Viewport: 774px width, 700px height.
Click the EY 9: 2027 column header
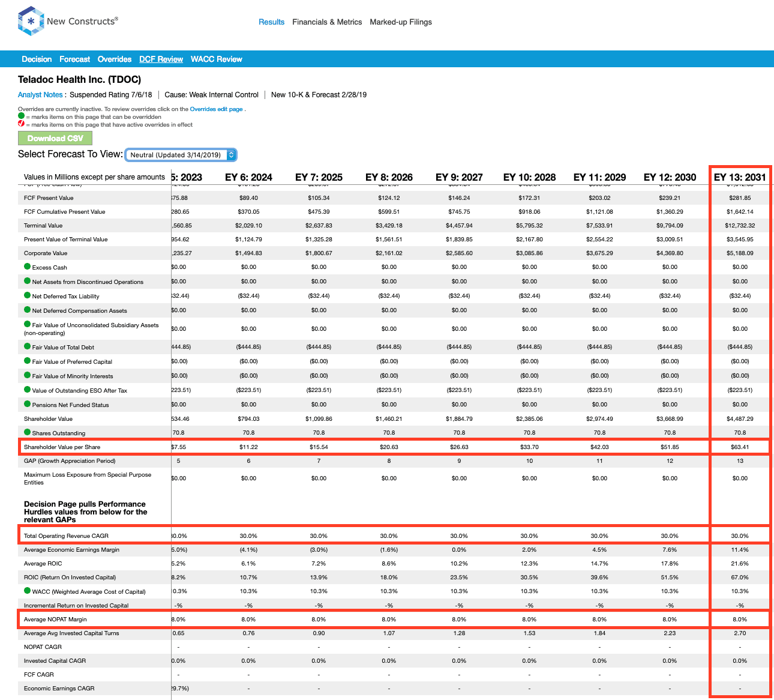[459, 177]
